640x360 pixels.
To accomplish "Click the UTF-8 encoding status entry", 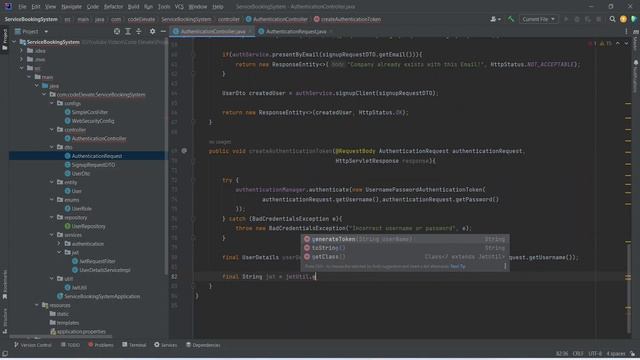I will pyautogui.click(x=595, y=353).
